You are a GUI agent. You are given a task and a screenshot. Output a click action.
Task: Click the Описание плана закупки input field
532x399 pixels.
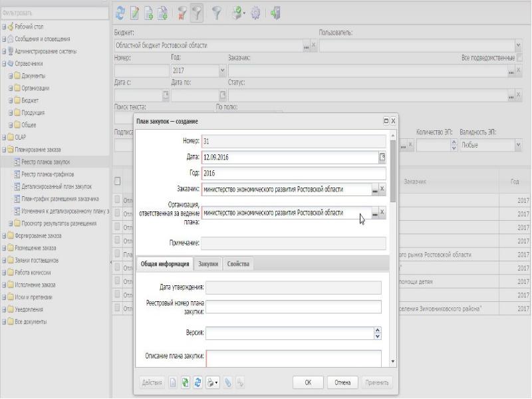(x=294, y=358)
